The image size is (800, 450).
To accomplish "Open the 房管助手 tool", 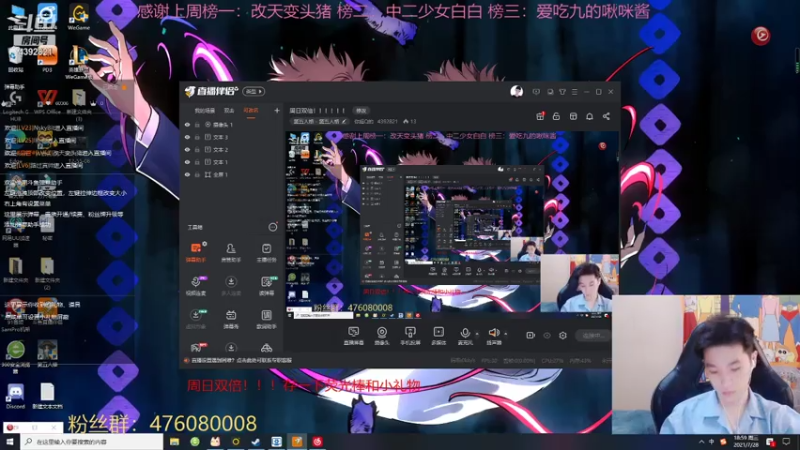I will (231, 253).
